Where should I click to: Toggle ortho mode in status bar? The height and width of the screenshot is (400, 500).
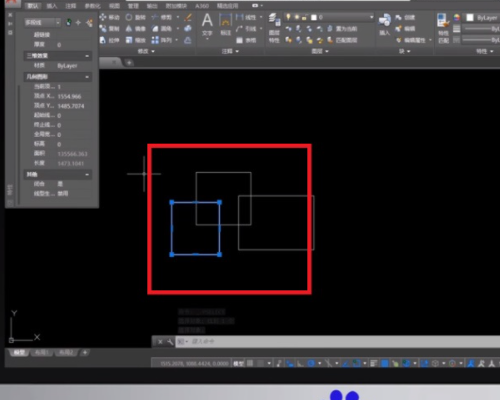coord(300,363)
